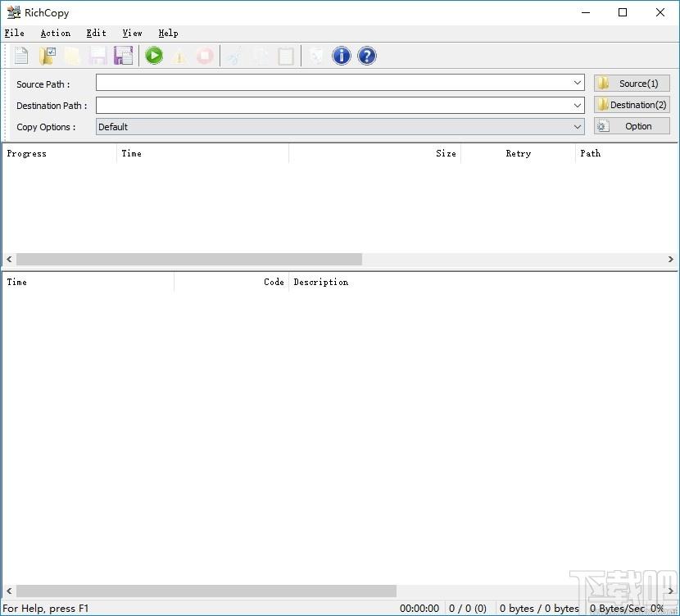This screenshot has height=616, width=680.
Task: Click the 'Copy Options :' label
Action: 46,127
